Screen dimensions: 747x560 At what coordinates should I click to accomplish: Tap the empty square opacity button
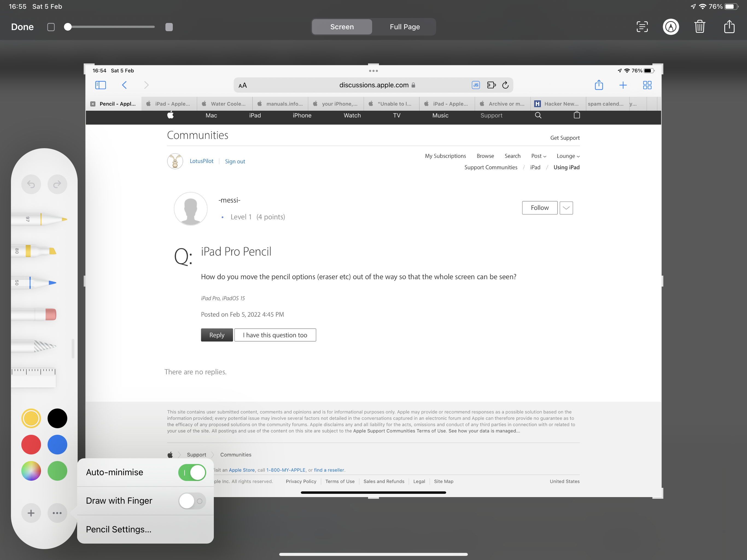(51, 27)
